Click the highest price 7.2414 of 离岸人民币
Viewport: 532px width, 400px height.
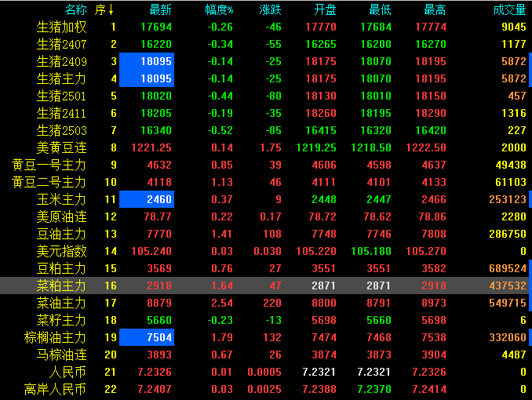point(429,390)
